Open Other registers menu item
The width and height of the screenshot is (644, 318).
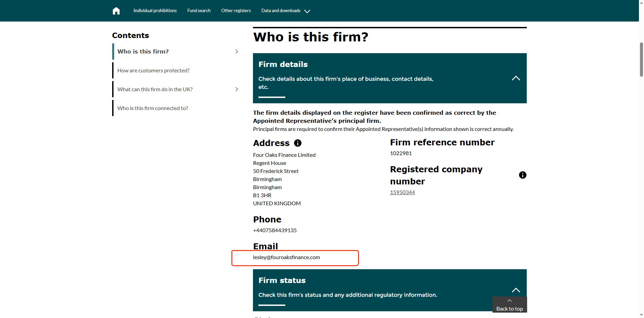click(236, 11)
